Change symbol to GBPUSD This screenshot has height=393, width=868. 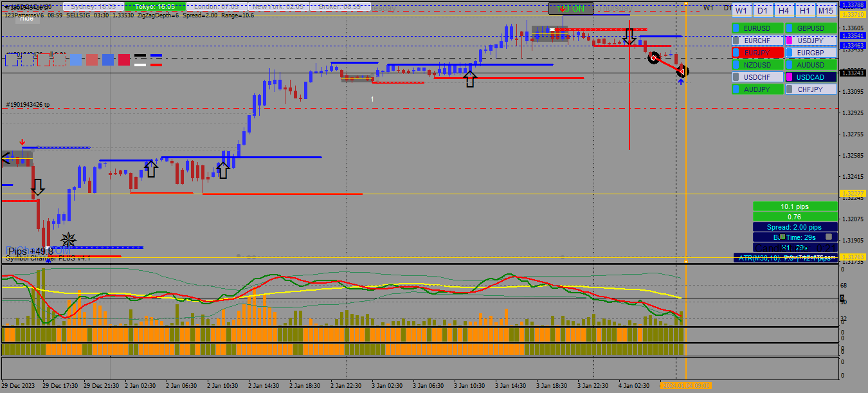[811, 28]
